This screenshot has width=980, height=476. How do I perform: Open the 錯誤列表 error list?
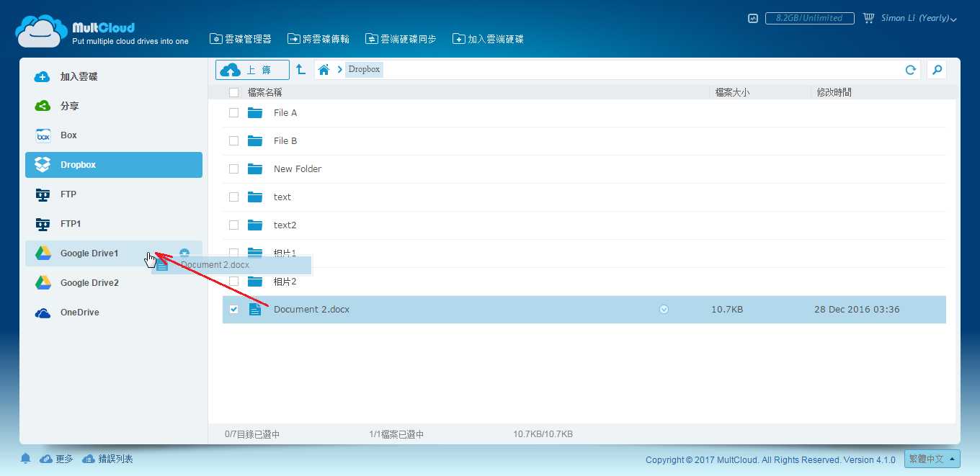coord(107,459)
